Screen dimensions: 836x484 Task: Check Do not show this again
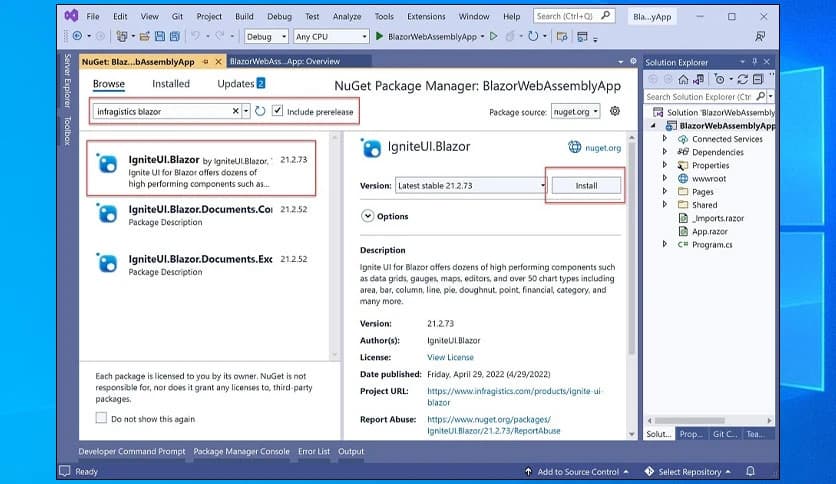pos(101,418)
